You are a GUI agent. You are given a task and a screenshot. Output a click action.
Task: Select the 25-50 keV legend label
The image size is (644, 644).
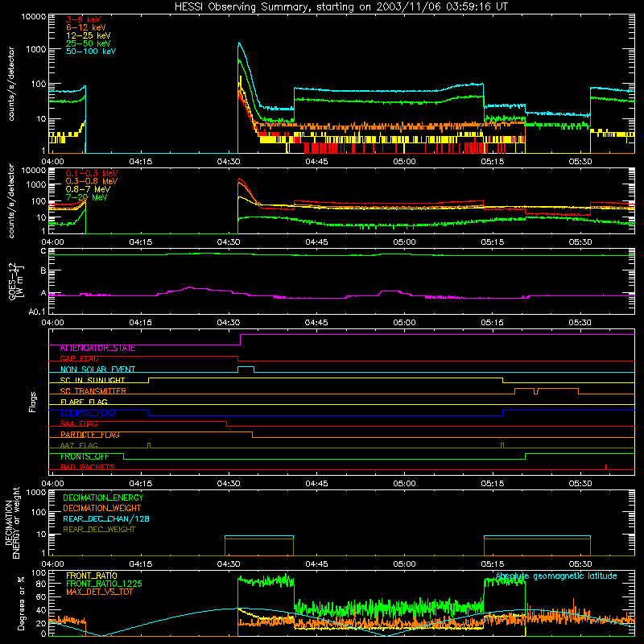point(89,43)
